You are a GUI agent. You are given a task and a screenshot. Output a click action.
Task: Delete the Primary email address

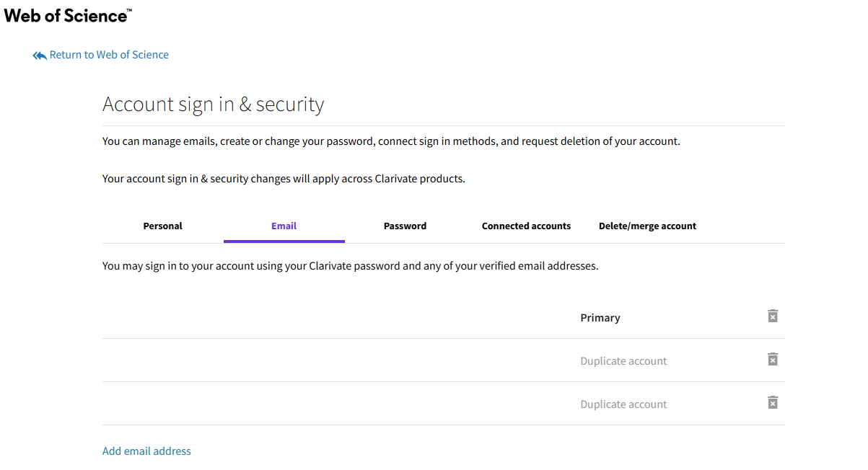tap(772, 316)
